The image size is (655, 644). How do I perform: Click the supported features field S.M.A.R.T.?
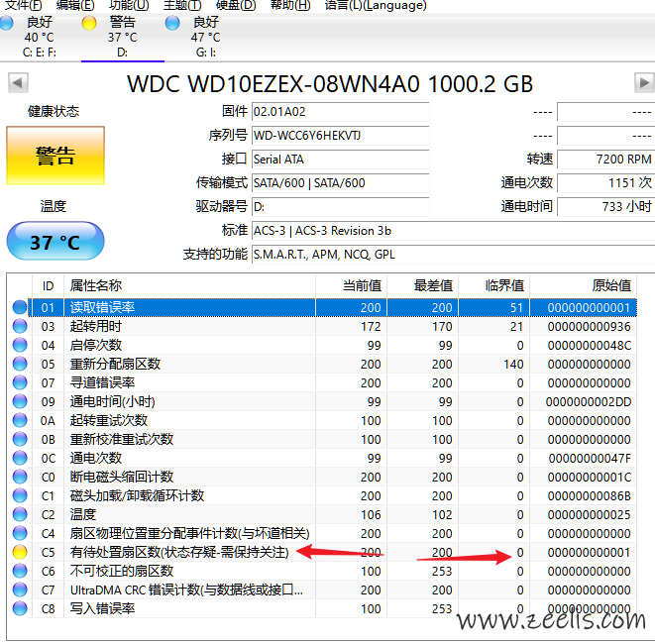click(453, 255)
